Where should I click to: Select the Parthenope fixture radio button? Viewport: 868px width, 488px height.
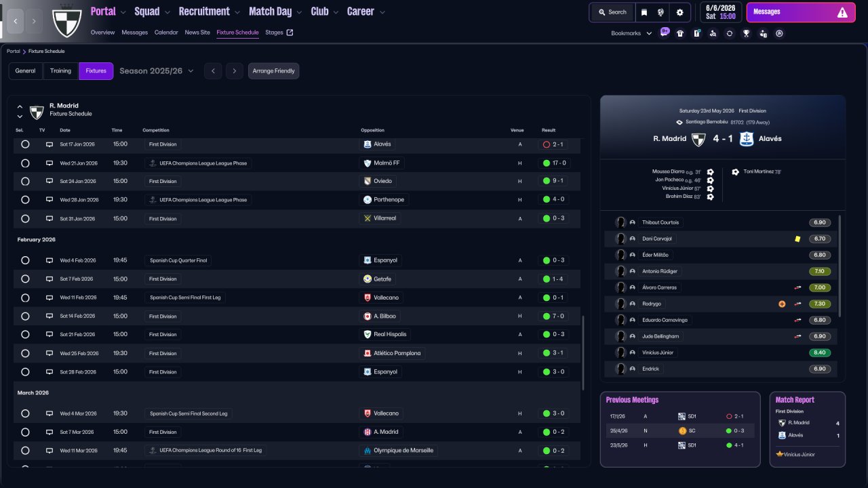[x=25, y=200]
